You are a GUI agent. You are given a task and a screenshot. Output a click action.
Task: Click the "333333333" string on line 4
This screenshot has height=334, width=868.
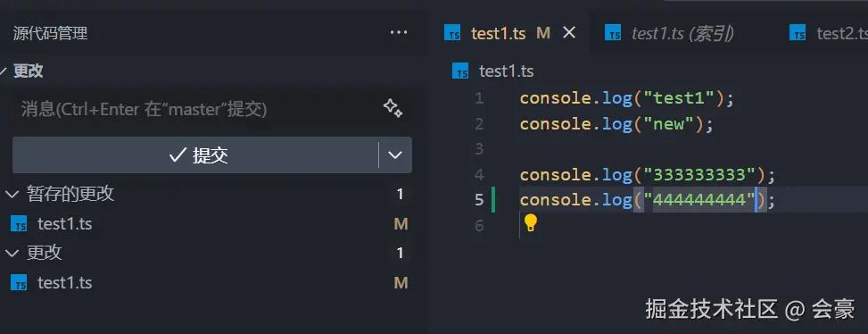click(699, 175)
